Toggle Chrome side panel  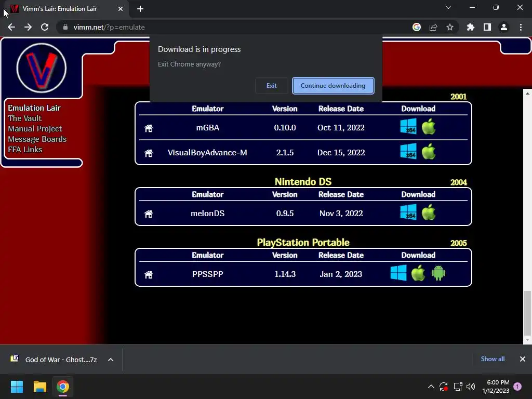click(x=487, y=27)
